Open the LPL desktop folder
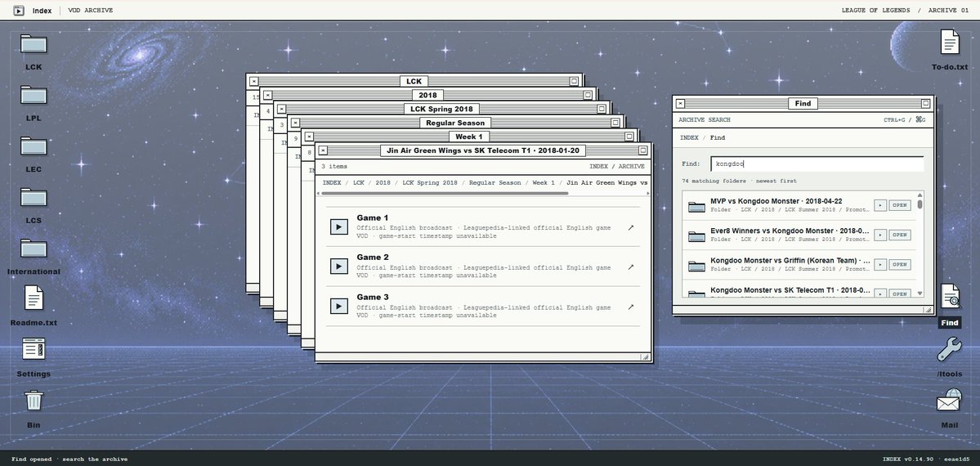The height and width of the screenshot is (466, 980). click(34, 96)
